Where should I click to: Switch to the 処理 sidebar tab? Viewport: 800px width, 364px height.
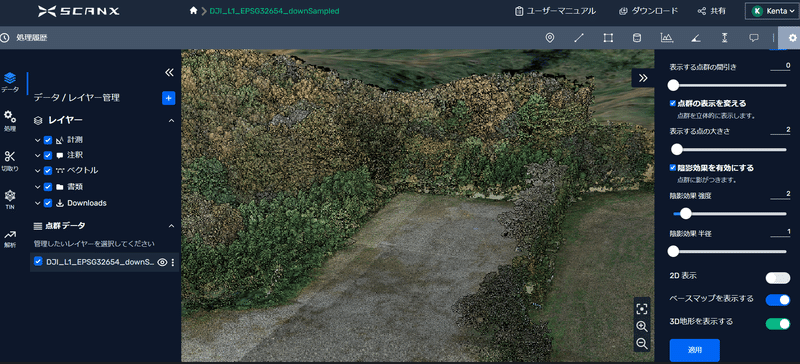pyautogui.click(x=10, y=121)
